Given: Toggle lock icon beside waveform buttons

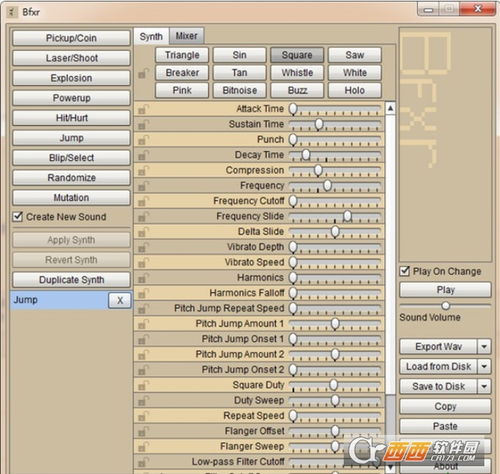Looking at the screenshot, I should pyautogui.click(x=143, y=73).
